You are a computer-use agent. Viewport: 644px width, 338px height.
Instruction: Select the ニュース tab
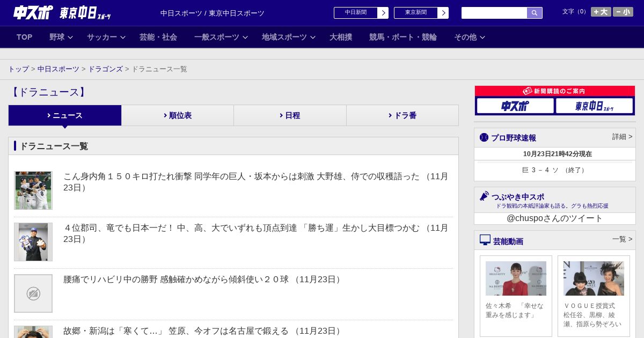tap(65, 115)
